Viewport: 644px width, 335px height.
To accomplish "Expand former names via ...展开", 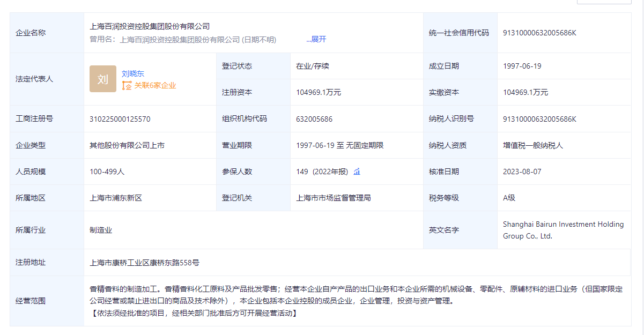I will (x=316, y=39).
